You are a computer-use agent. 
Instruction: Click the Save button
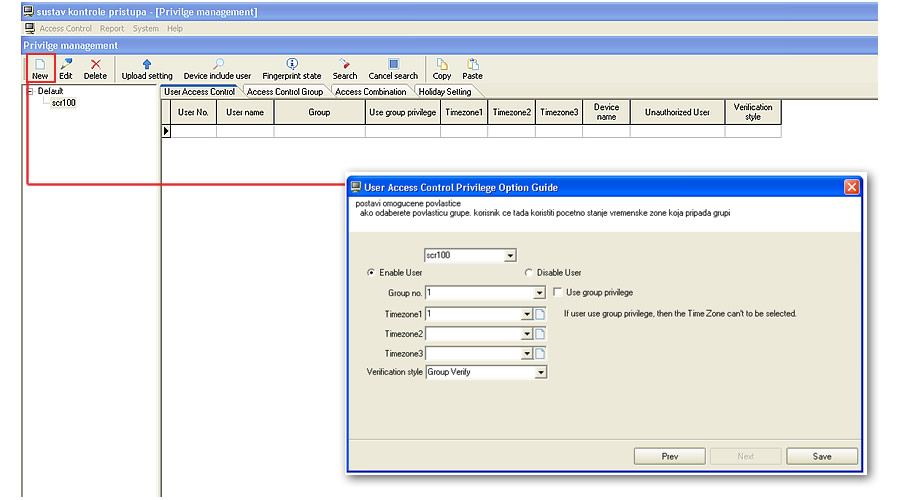822,456
